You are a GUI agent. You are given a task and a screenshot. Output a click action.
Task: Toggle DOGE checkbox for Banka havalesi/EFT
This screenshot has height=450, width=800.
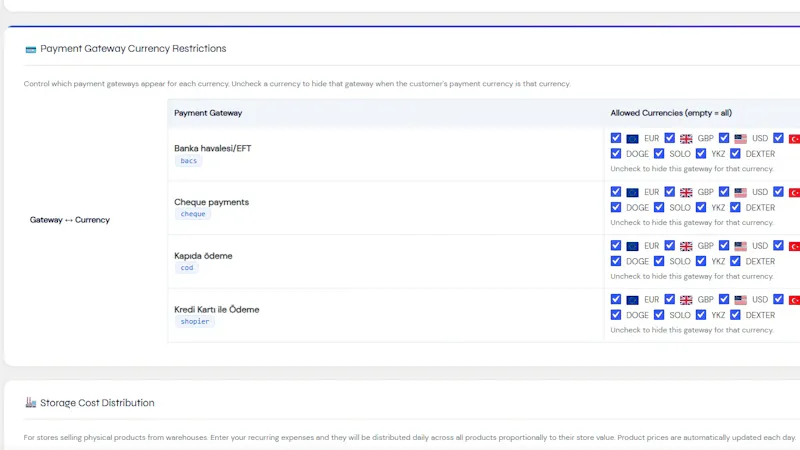pos(616,153)
